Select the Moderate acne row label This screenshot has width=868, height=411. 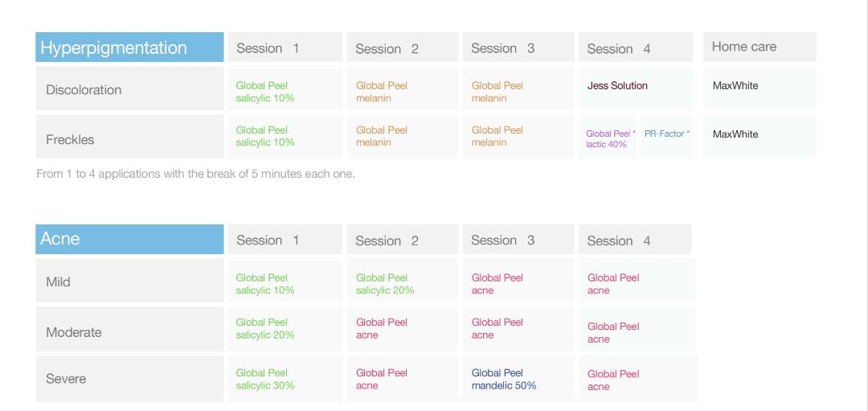[129, 331]
